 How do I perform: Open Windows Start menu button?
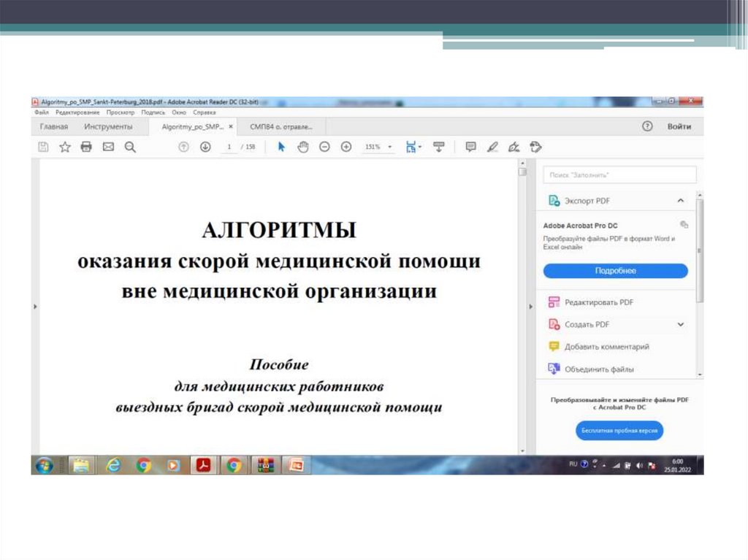44,465
